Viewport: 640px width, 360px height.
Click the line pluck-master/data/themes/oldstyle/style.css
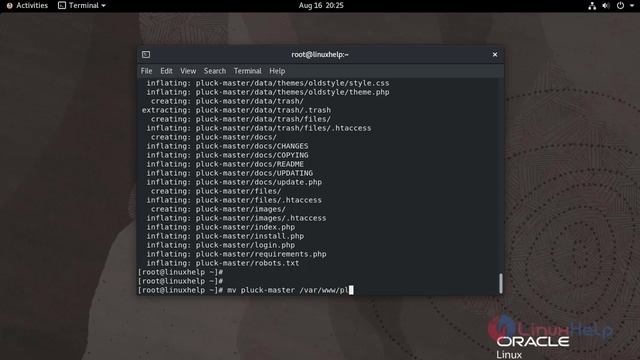click(x=268, y=83)
